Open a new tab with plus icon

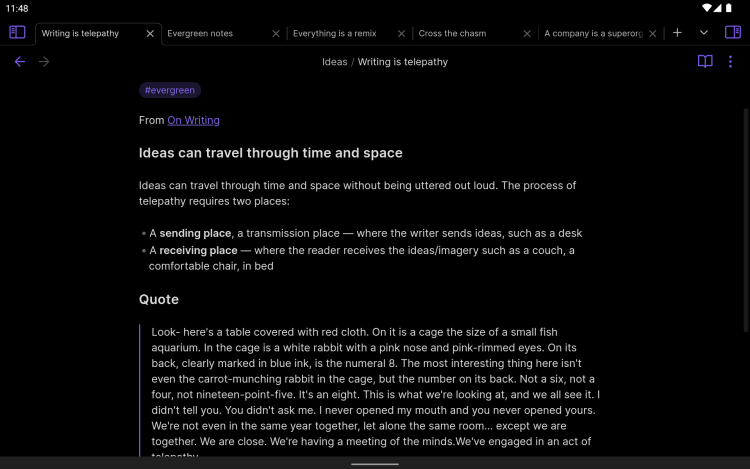pyautogui.click(x=677, y=33)
